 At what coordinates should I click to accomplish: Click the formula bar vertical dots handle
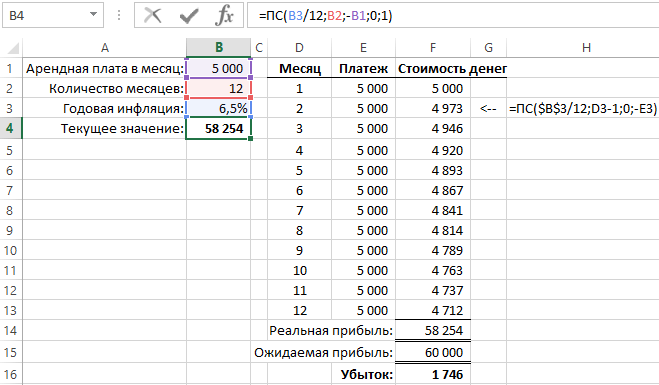pos(119,16)
